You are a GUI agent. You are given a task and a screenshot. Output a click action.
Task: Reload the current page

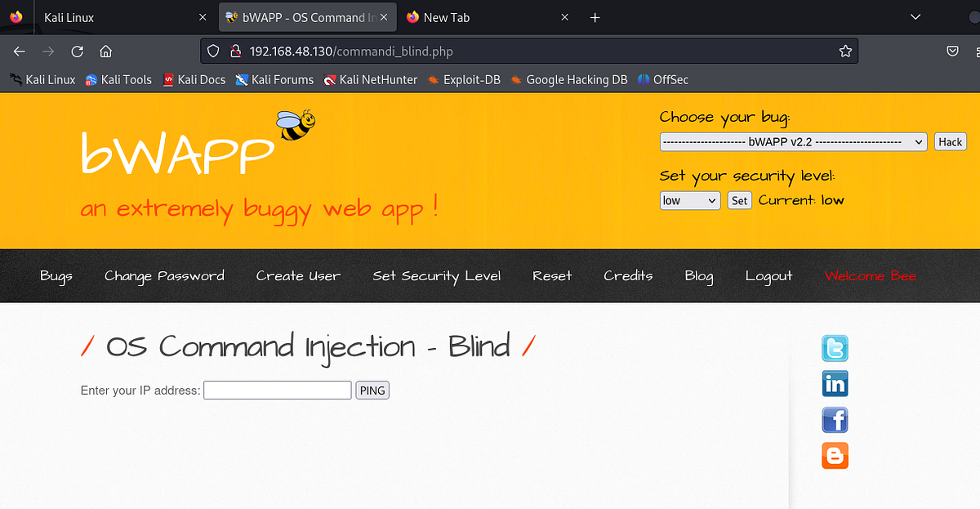77,50
